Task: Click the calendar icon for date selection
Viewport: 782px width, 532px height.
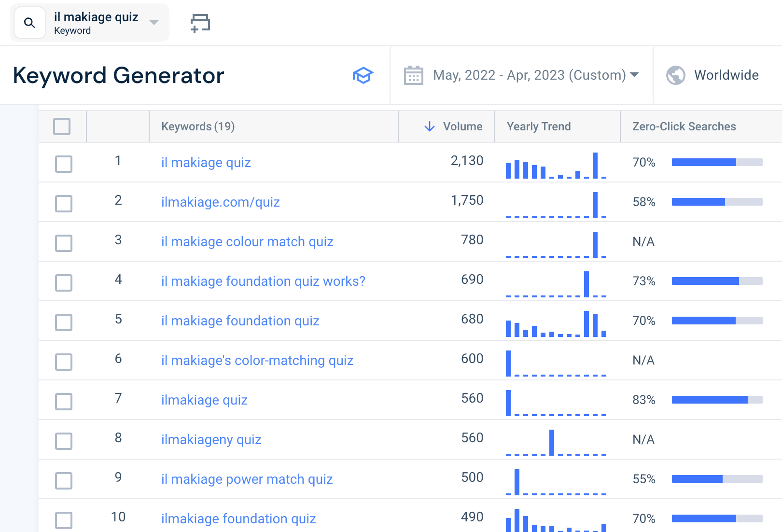Action: point(413,75)
